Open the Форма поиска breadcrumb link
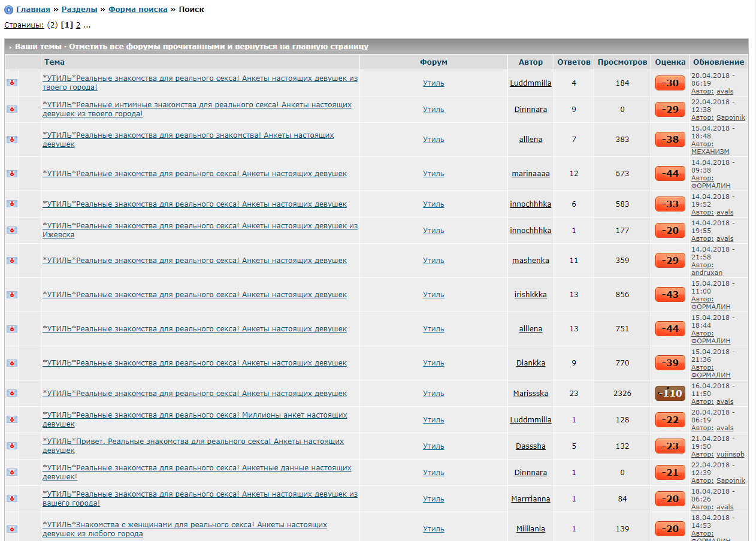 point(138,10)
